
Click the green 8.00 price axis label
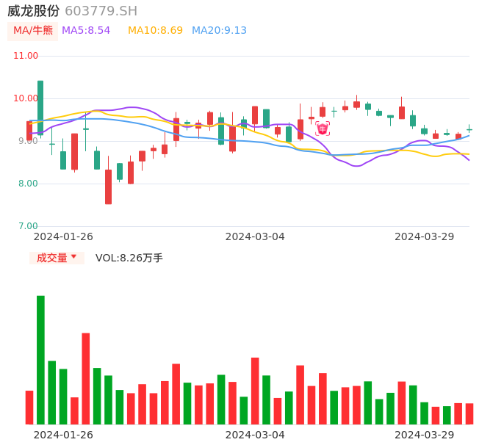[x=28, y=184]
